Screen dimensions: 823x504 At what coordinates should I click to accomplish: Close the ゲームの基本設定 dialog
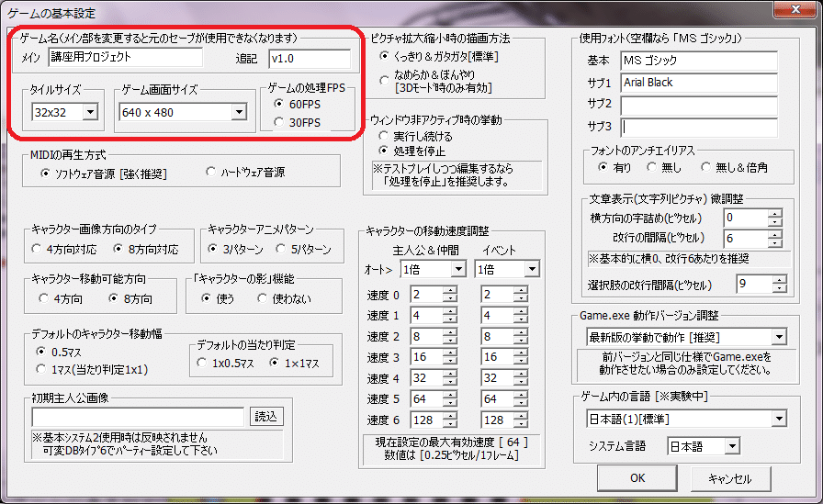795,9
